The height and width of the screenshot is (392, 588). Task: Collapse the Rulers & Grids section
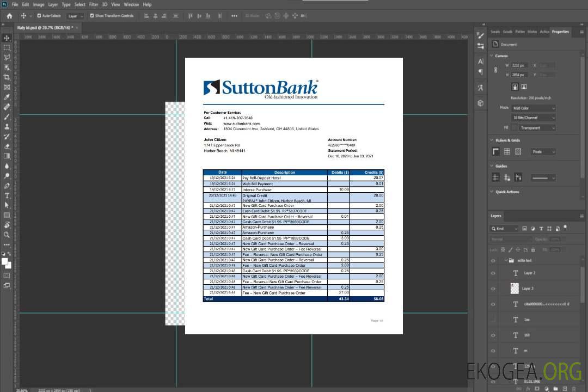point(492,140)
